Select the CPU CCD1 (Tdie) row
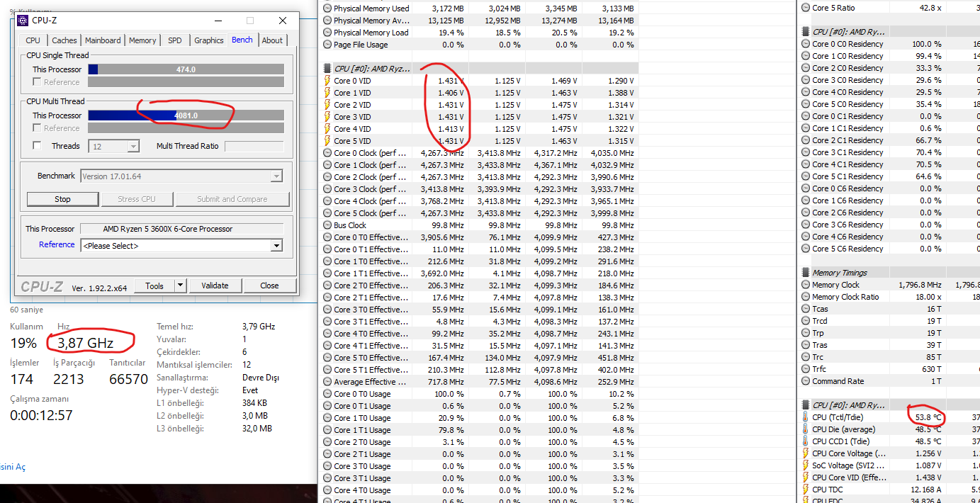Screen dimensions: 980x503 889,441
